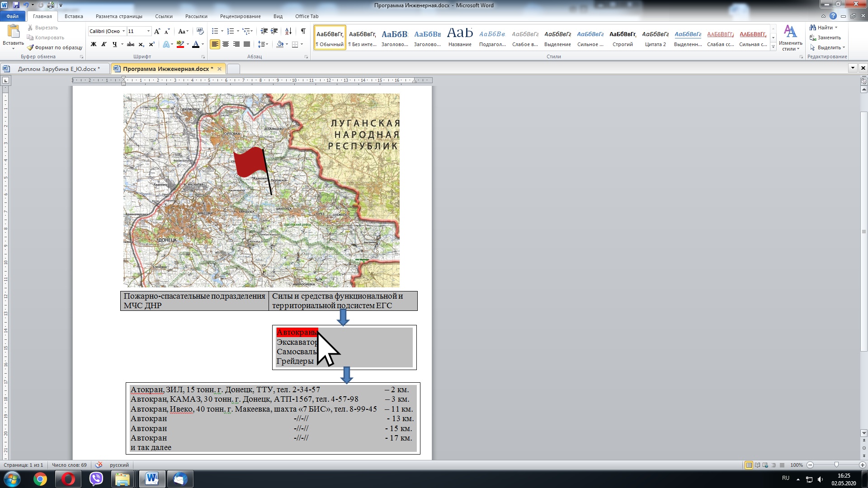Click Change Styles (Изменить стили)
This screenshot has height=488, width=868.
790,38
